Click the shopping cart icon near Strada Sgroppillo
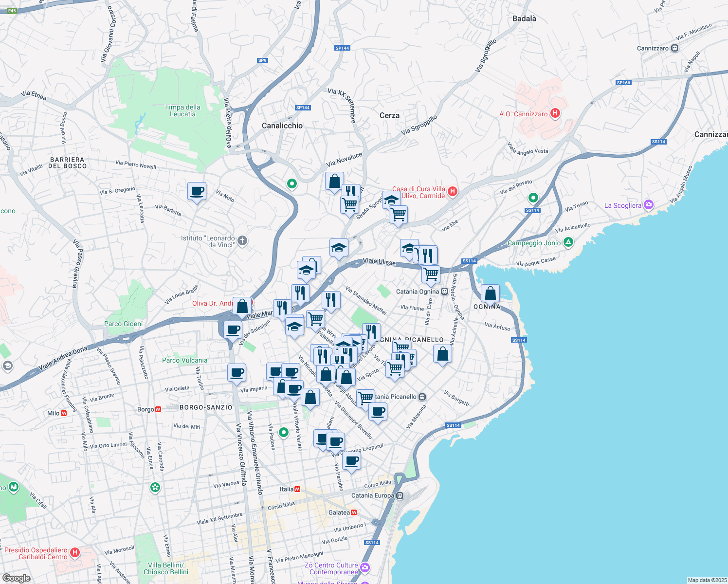 349,203
